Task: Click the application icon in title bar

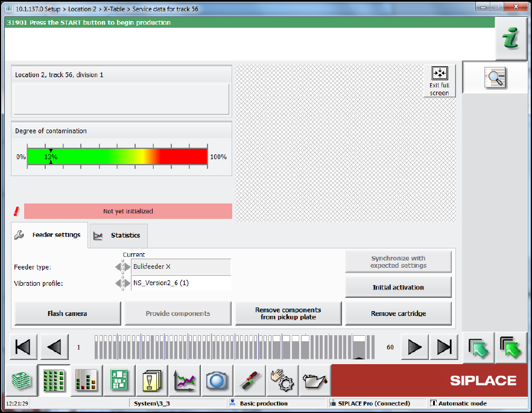Action: pyautogui.click(x=9, y=9)
